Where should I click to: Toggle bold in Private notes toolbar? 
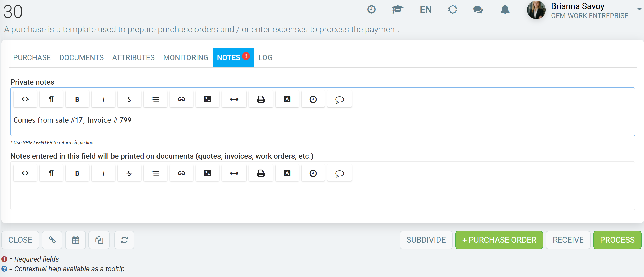point(77,99)
